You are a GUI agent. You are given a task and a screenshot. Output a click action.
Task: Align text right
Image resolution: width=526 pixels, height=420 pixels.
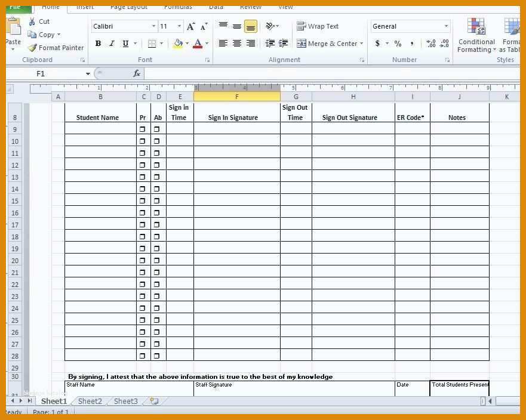click(251, 43)
